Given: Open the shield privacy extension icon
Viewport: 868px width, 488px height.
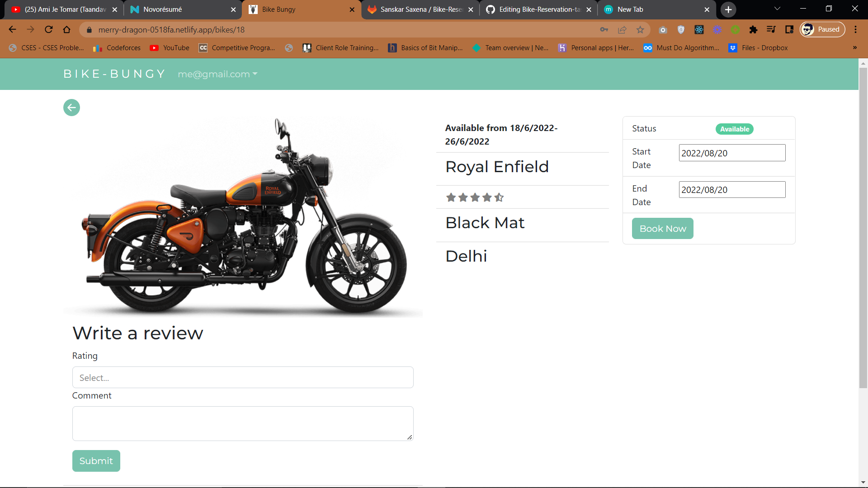Looking at the screenshot, I should click(x=681, y=29).
